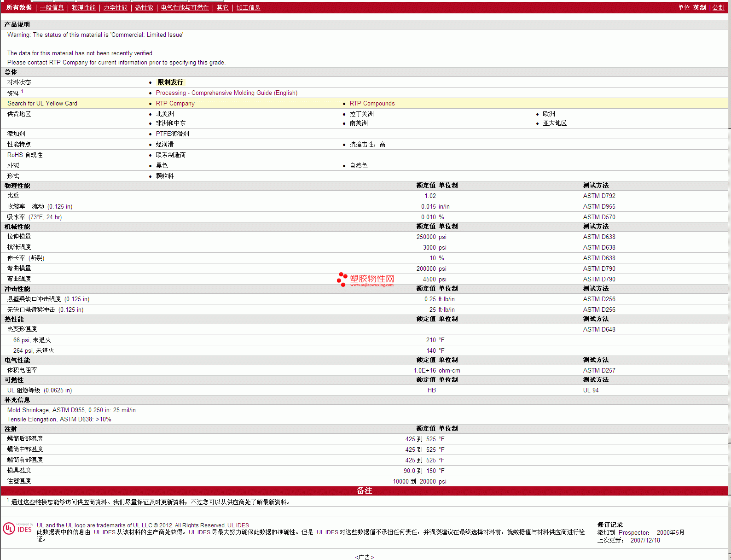Click the 注塑温度 row label

tap(19, 481)
